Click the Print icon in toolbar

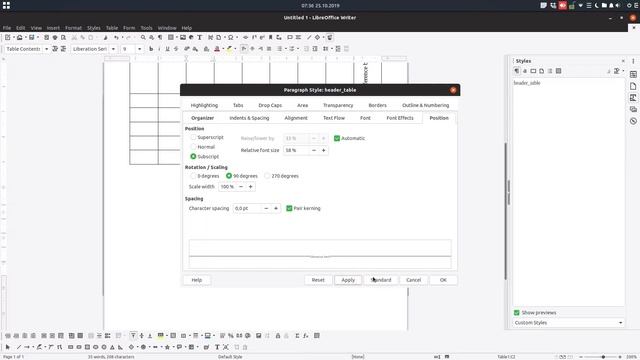click(55, 38)
